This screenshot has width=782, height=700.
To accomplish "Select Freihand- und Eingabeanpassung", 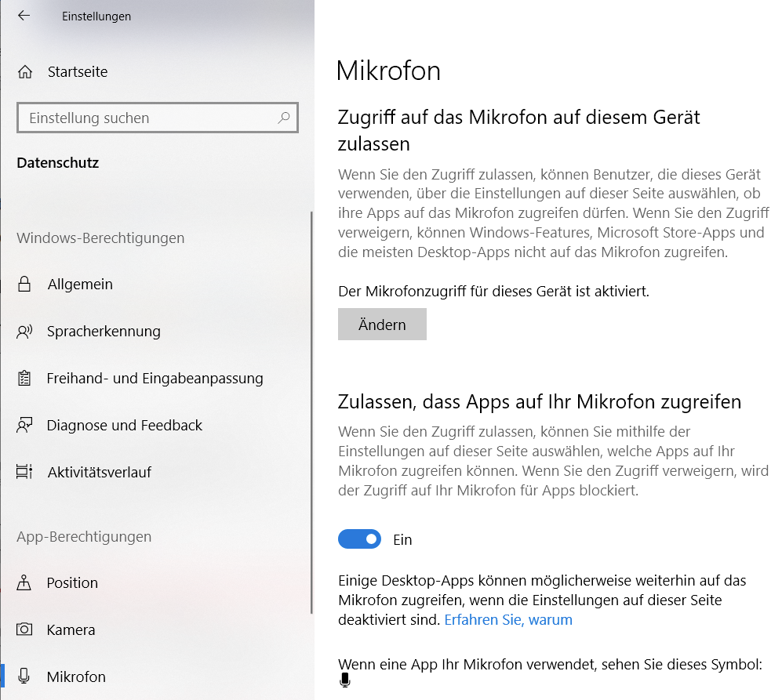I will [x=155, y=379].
